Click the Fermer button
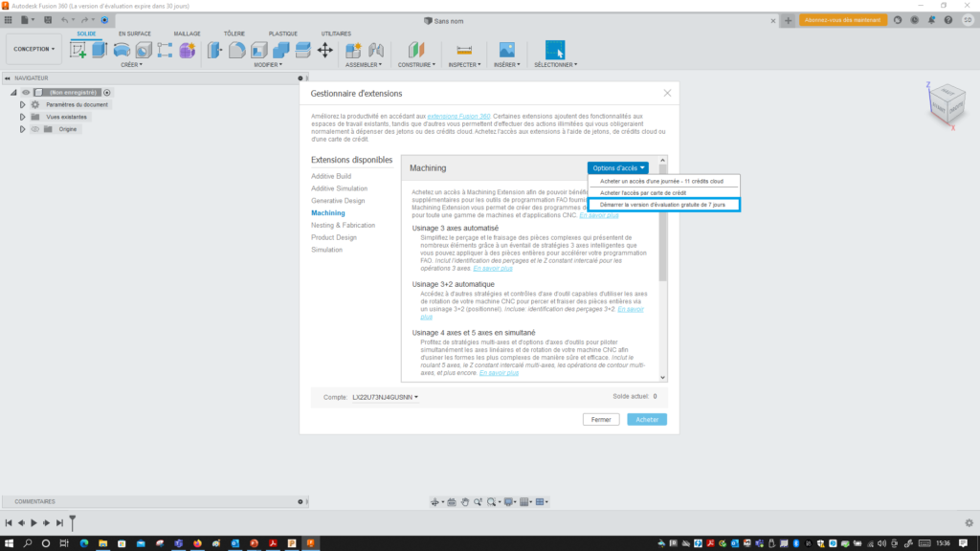 (601, 420)
